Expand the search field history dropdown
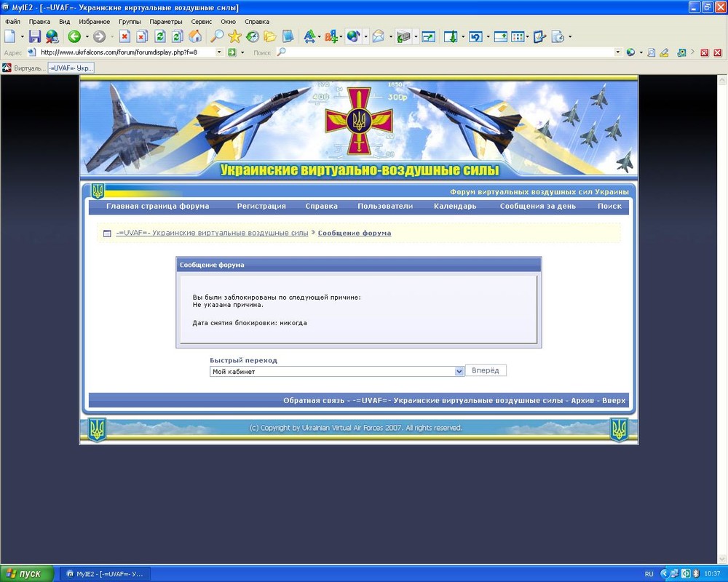 617,52
